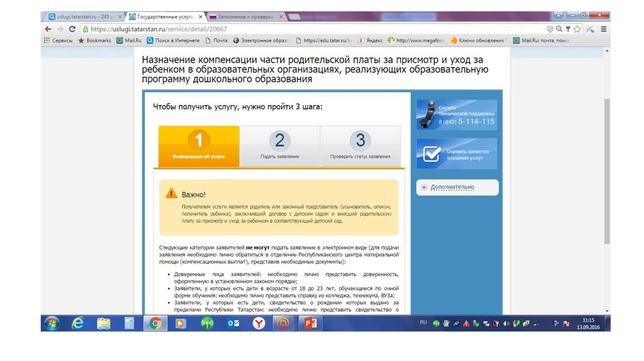Screen dimensions: 644x361
Task: Click the Windows Start button
Action: pos(52,323)
